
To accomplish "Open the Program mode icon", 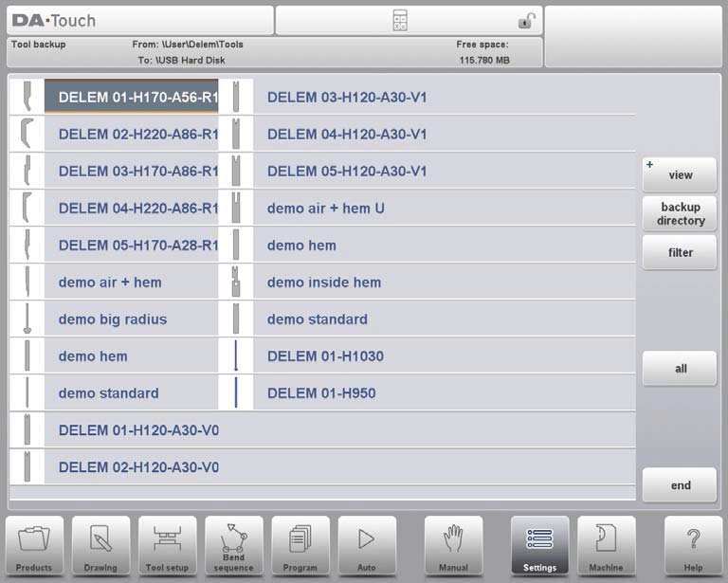I will 300,545.
